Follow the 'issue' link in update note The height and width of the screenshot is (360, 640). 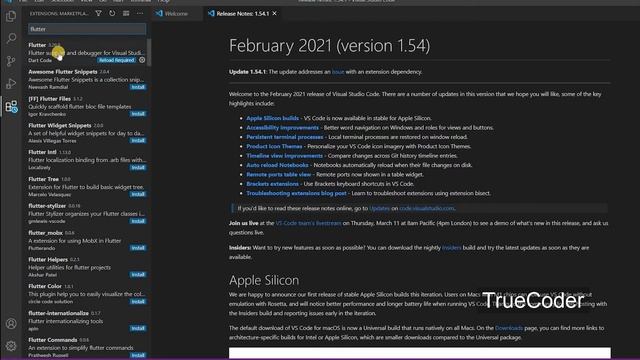[338, 72]
